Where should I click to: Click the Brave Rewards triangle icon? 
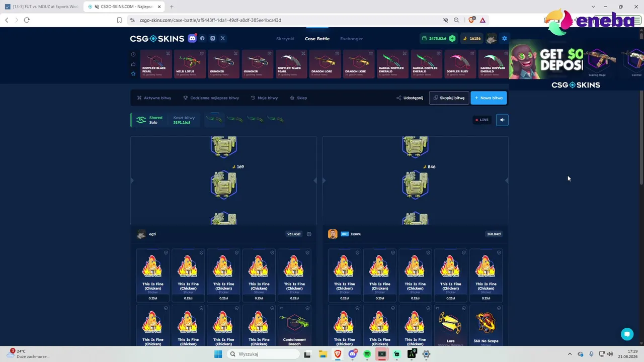(x=482, y=20)
